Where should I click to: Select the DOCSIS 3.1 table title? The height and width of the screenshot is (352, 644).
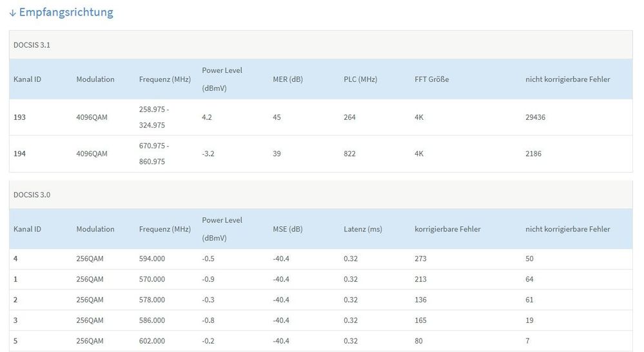click(32, 44)
